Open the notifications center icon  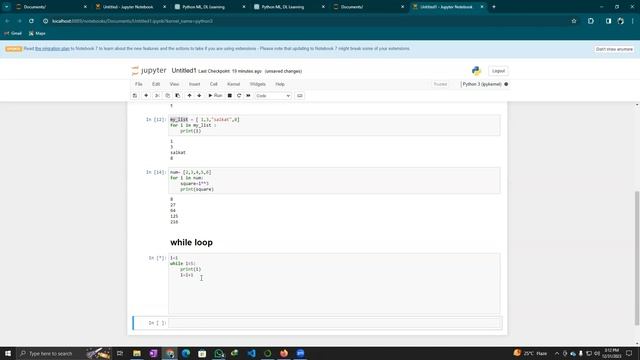[629, 353]
